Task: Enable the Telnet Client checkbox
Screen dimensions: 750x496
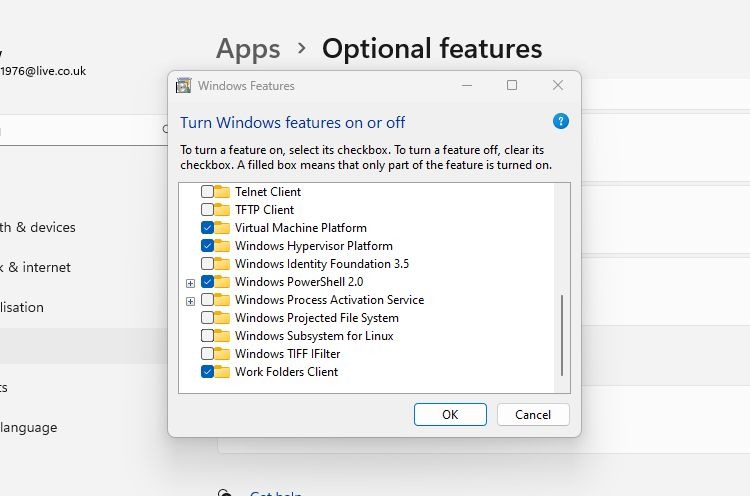Action: (x=207, y=192)
